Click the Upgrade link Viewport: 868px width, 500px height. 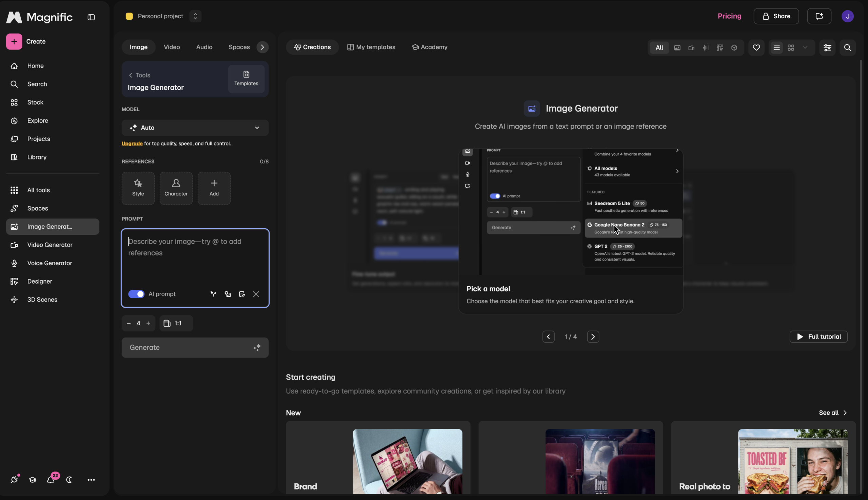[x=132, y=143]
